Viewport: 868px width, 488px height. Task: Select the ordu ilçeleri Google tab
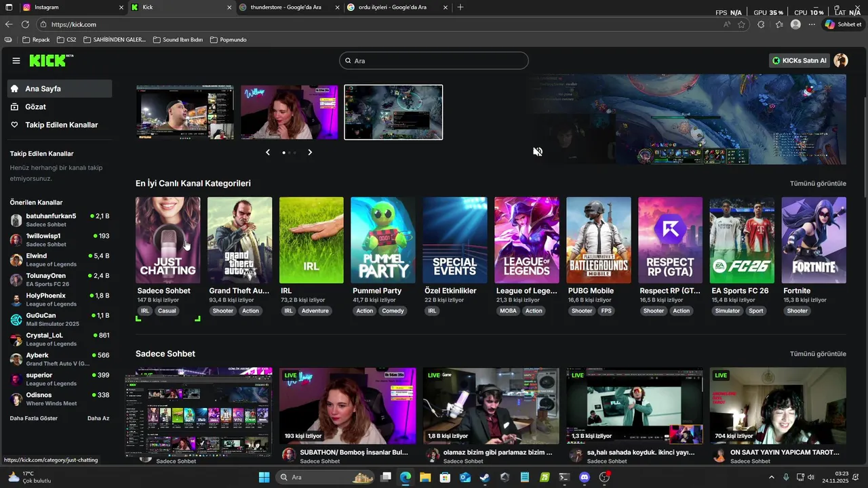(397, 7)
